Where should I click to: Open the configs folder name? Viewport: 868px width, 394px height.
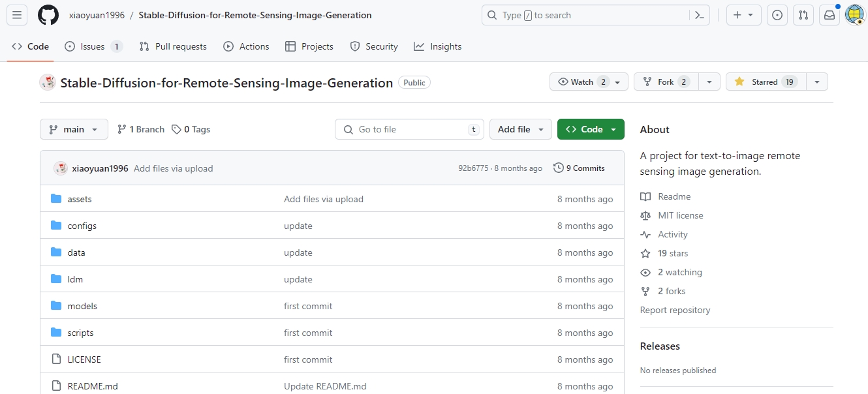(82, 226)
